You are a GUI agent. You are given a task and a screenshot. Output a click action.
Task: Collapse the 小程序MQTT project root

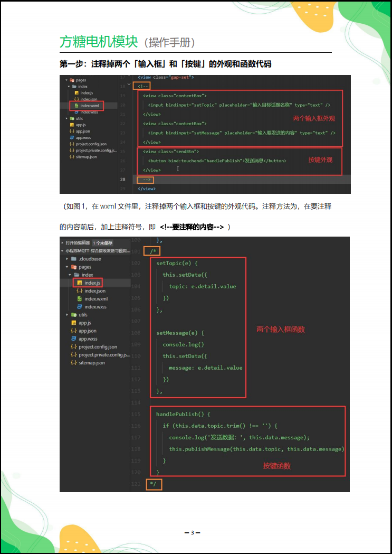(x=63, y=251)
